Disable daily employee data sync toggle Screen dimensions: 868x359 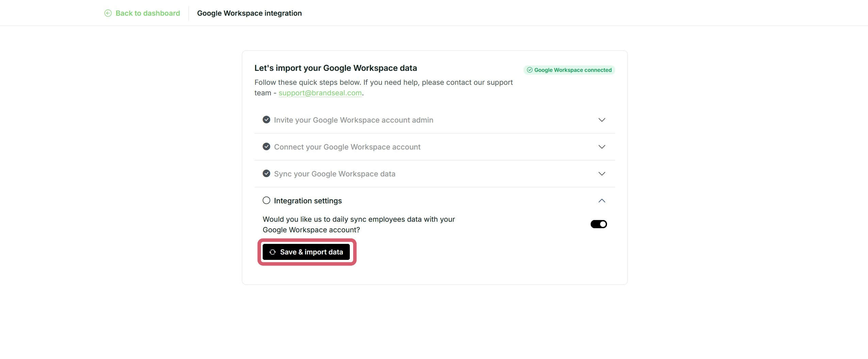[598, 224]
